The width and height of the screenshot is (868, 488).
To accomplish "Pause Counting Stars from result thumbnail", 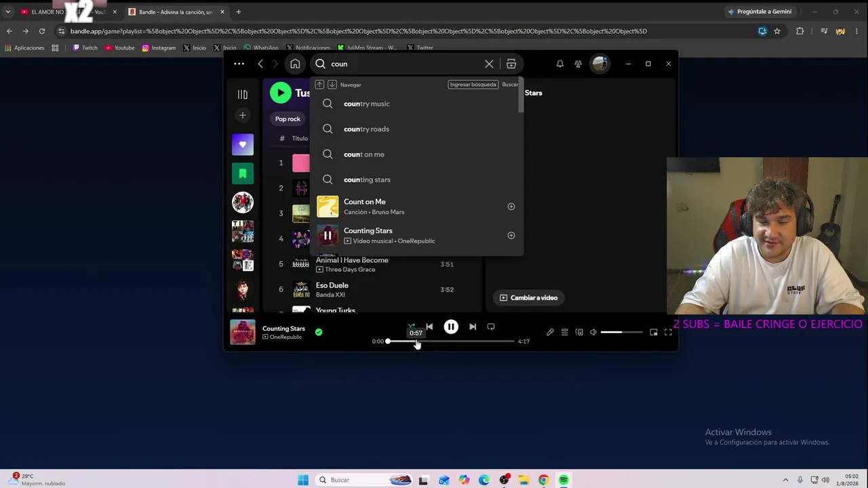I will pyautogui.click(x=328, y=236).
